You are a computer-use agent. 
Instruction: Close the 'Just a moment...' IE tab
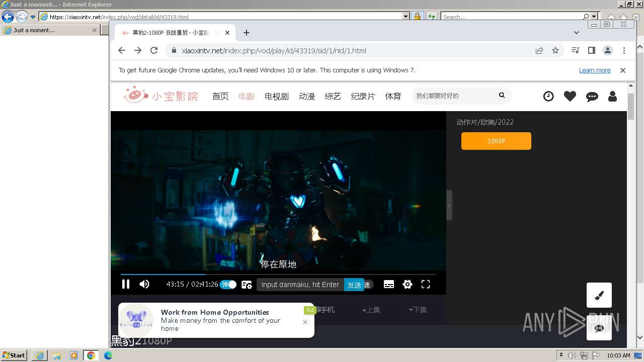pos(94,30)
